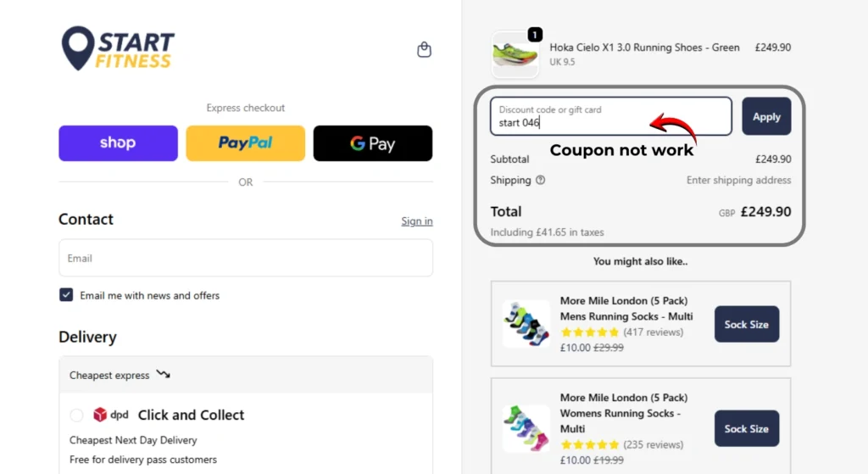Click the Start Fitness logo
The width and height of the screenshot is (868, 474).
tap(118, 49)
